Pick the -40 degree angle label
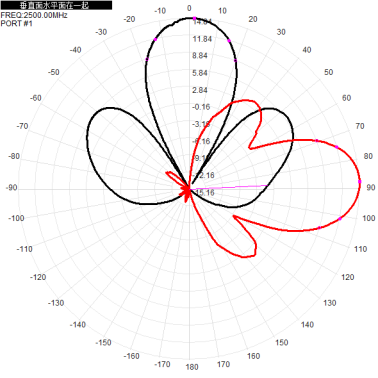378x378 pixels. coord(75,50)
